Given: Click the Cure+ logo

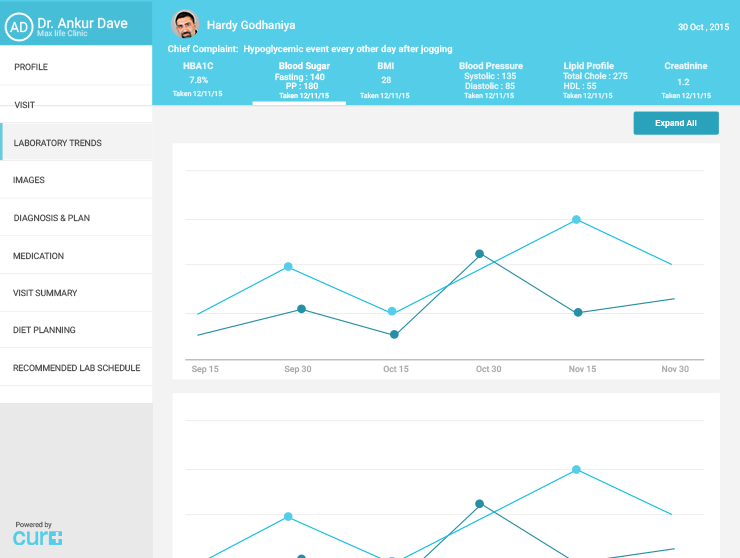Looking at the screenshot, I should [x=37, y=538].
